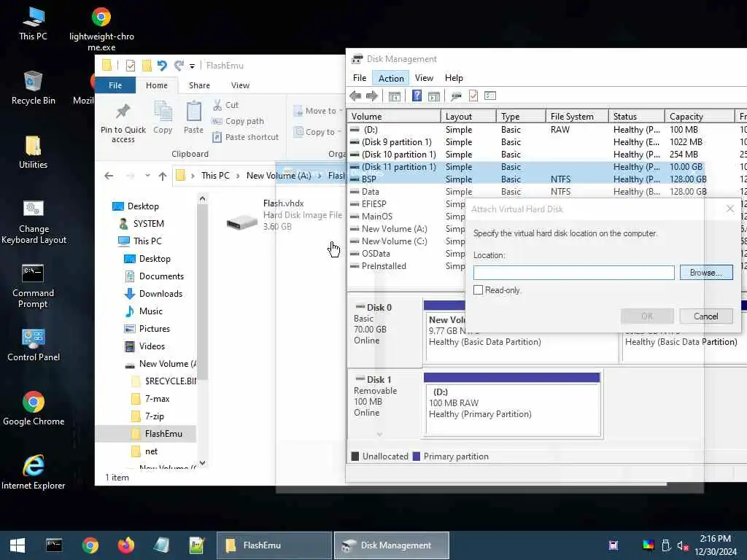Viewport: 747px width, 560px height.
Task: Toggle the console tree icon in Disk Management toolbar
Action: pos(395,96)
